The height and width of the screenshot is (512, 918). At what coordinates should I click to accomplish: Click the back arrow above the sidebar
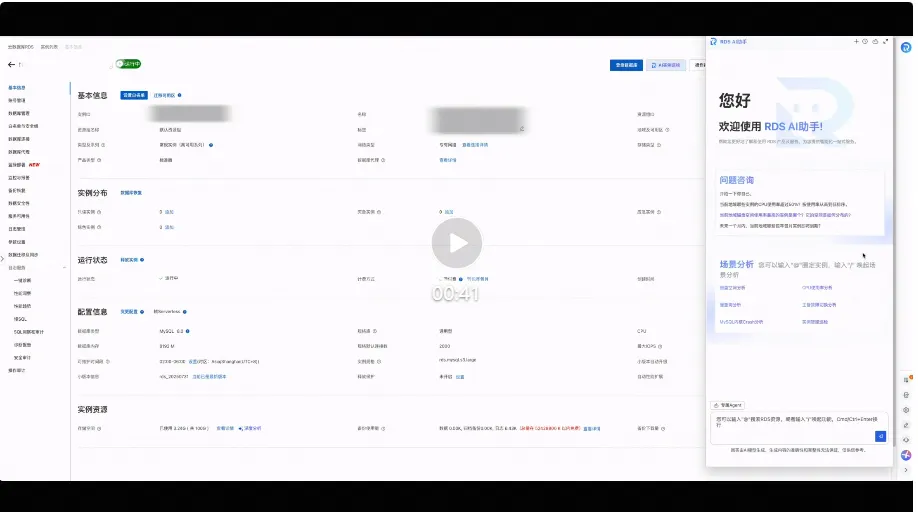[x=11, y=64]
